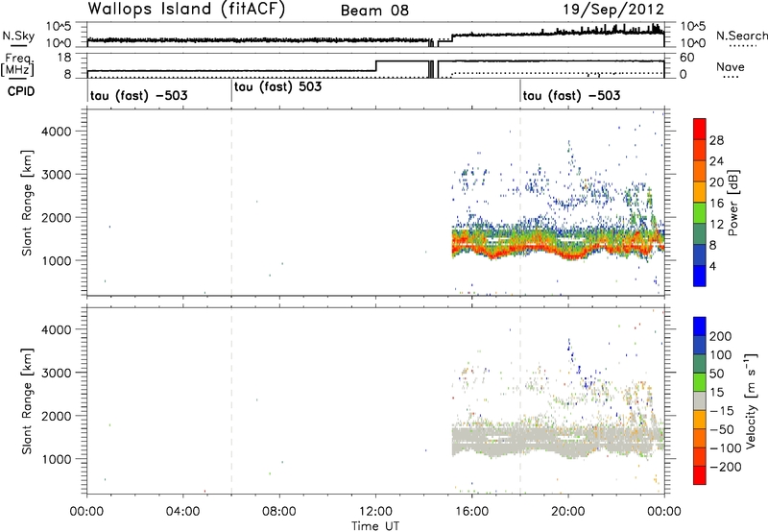Click the 'N.Sky' legend label
This screenshot has height=532, width=768.
point(18,36)
